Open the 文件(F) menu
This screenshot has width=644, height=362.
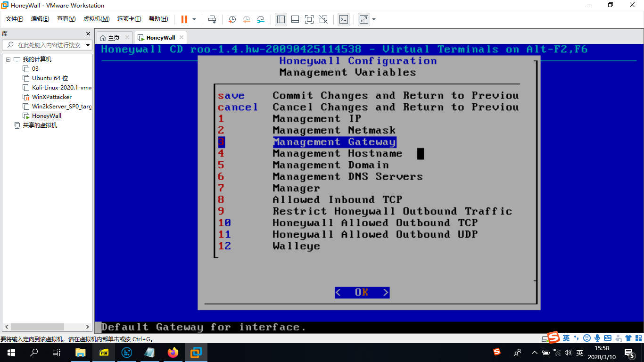point(14,19)
